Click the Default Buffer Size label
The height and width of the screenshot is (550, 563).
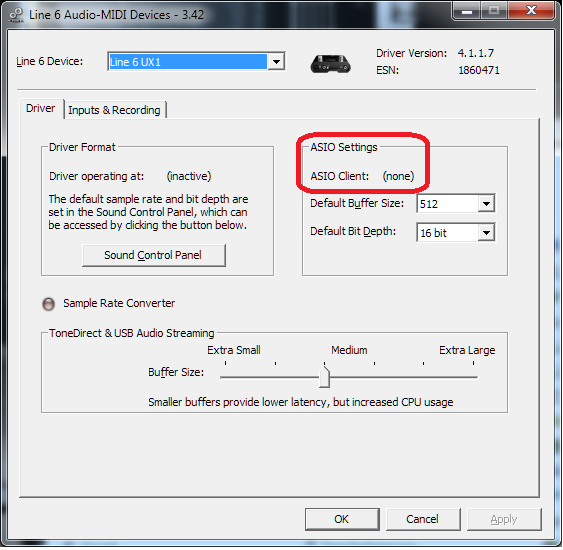tap(357, 203)
